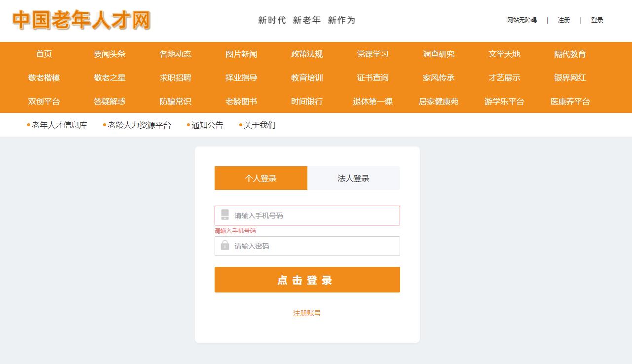Open 老龄图书 navigation item
Viewport: 632px width, 364px height.
tap(241, 101)
